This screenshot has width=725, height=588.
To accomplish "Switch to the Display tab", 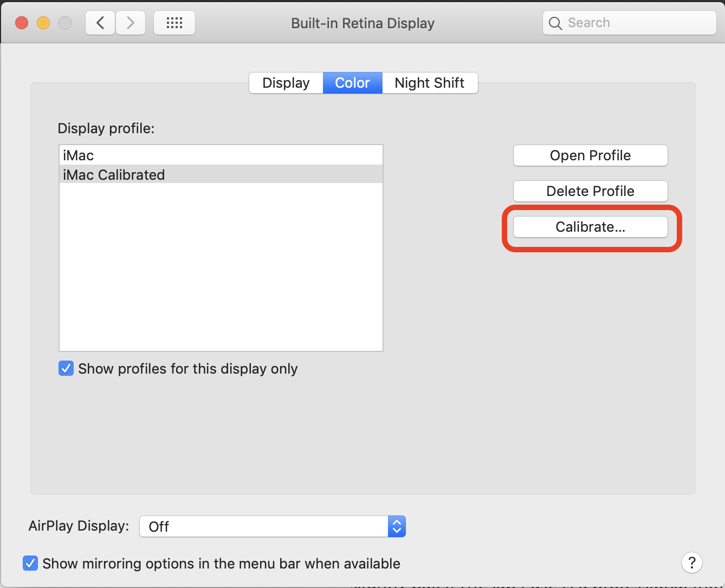I will point(286,83).
